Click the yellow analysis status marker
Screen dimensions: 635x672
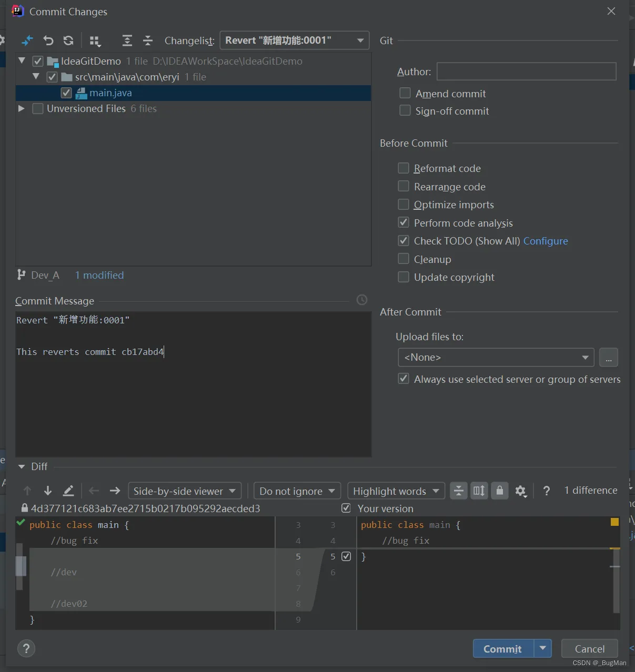614,522
